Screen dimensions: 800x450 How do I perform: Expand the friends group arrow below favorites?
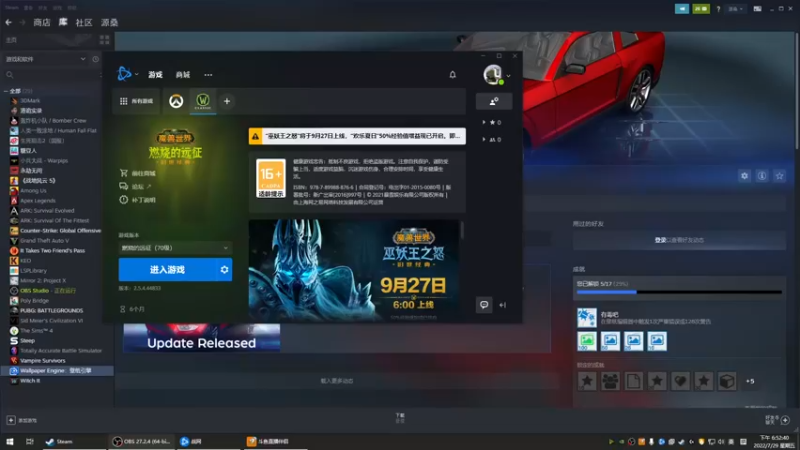click(x=484, y=139)
